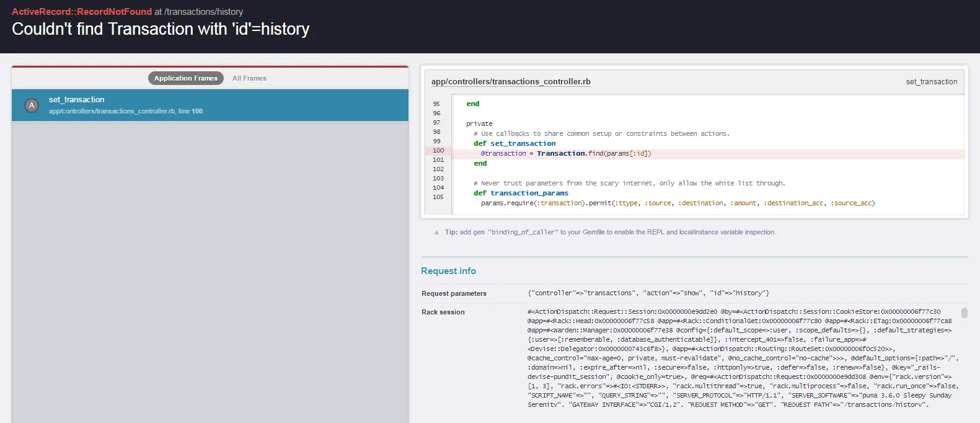Viewport: 980px width, 423px height.
Task: Click the "Couldn't find Transaction" error message
Action: 161,29
